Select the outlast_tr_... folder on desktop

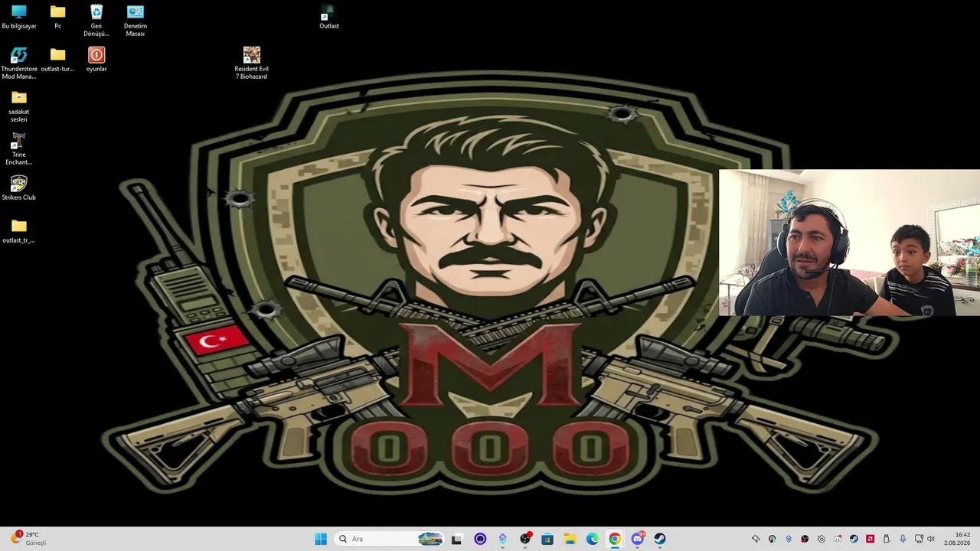tap(19, 231)
